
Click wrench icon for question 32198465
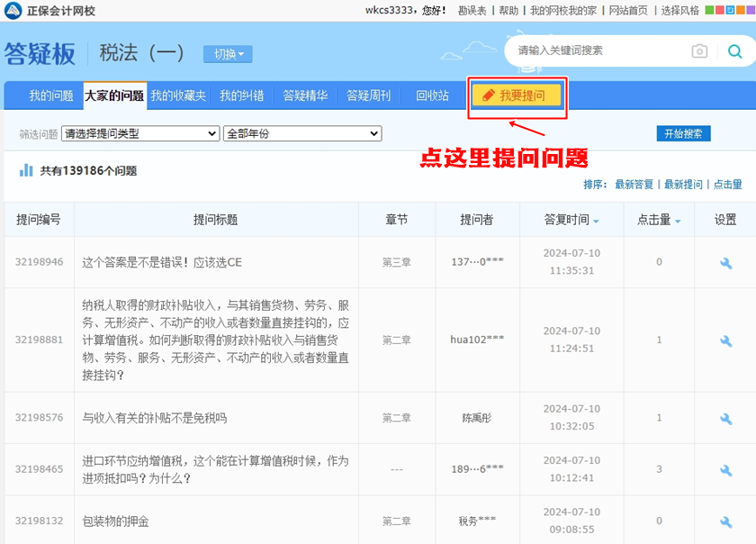pyautogui.click(x=725, y=469)
